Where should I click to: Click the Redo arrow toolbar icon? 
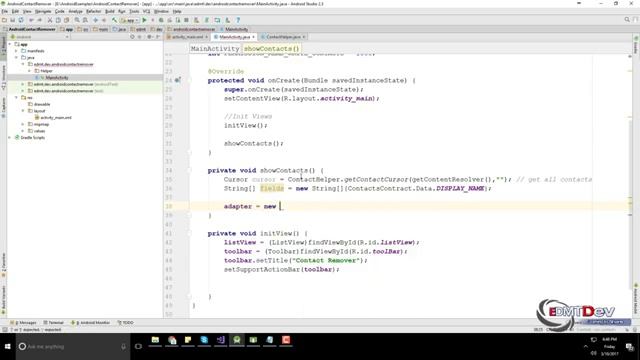pyautogui.click(x=40, y=20)
